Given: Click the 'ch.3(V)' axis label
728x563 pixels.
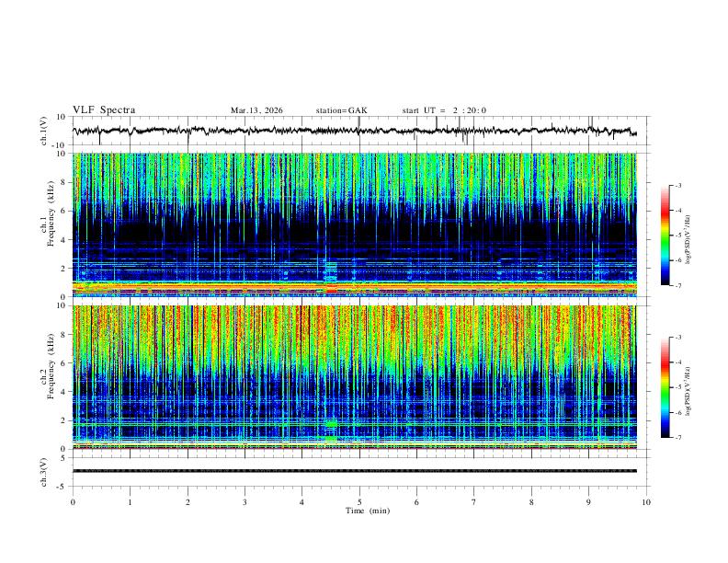Looking at the screenshot, I should tap(44, 472).
